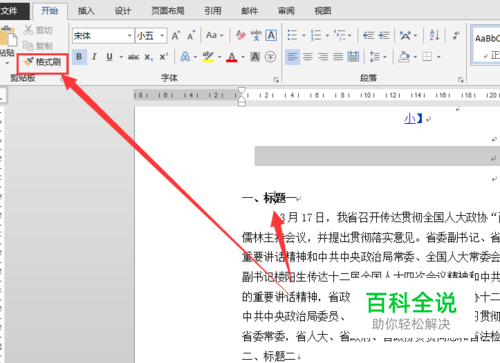The width and height of the screenshot is (500, 363).
Task: Toggle Underline formatting
Action: point(109,57)
